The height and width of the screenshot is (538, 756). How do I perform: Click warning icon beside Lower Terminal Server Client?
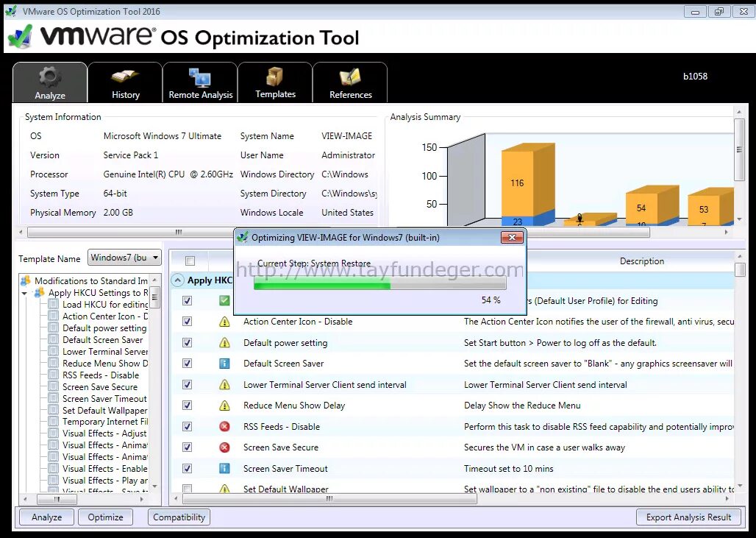pyautogui.click(x=224, y=385)
